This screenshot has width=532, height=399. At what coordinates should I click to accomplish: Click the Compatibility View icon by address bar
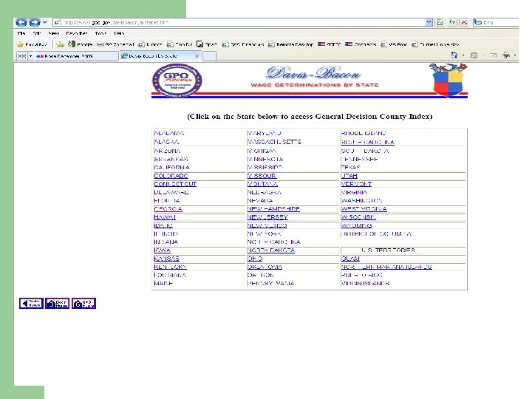pos(440,22)
